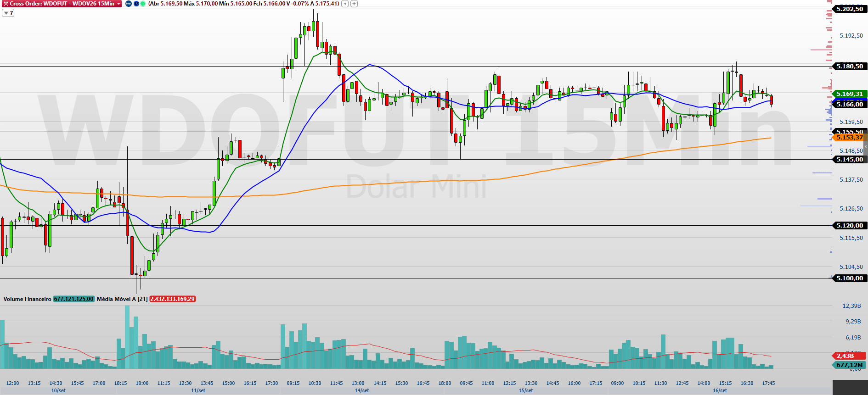Click the 16/set date on time axis
This screenshot has width=868, height=395.
[x=720, y=391]
